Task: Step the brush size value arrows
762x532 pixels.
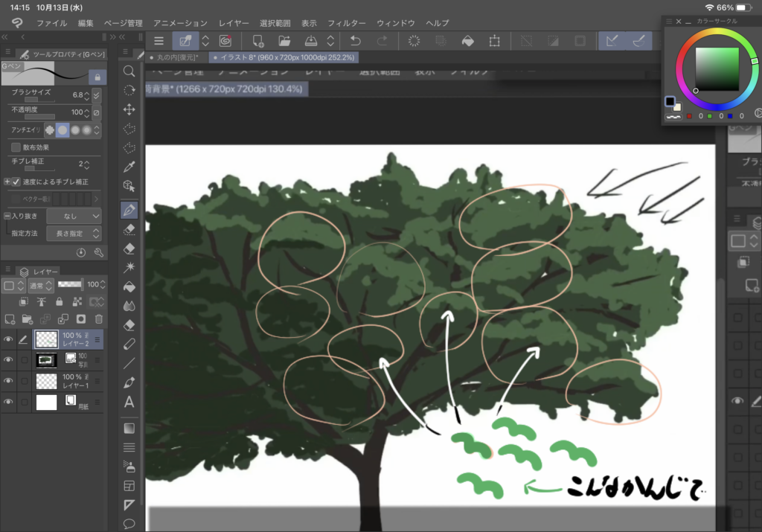Action: pyautogui.click(x=87, y=95)
